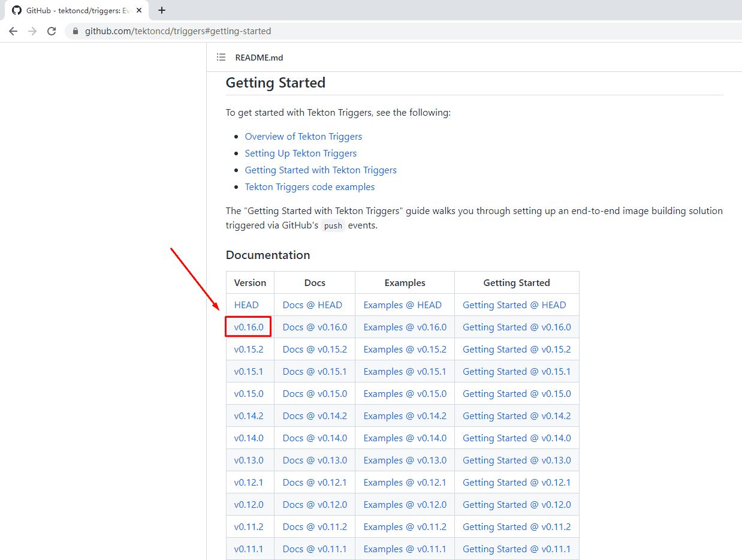Open Docs @ v0.13.0 link

315,460
